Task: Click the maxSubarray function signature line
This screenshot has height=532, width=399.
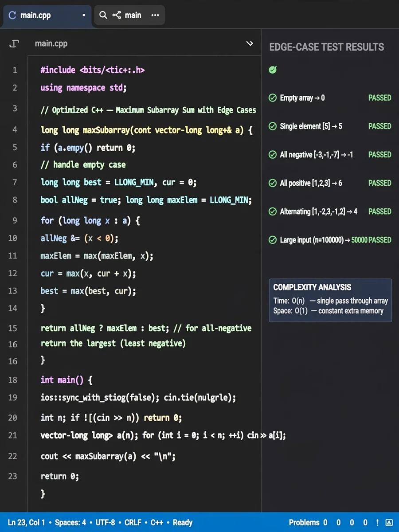Action: coord(147,130)
